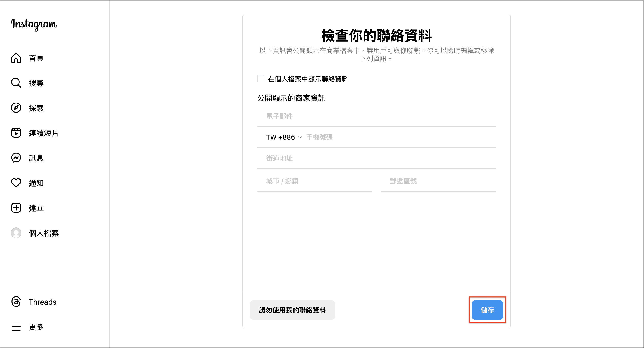Click 請勿使用我的聯絡資料 button
Viewport: 644px width, 348px height.
[x=292, y=310]
